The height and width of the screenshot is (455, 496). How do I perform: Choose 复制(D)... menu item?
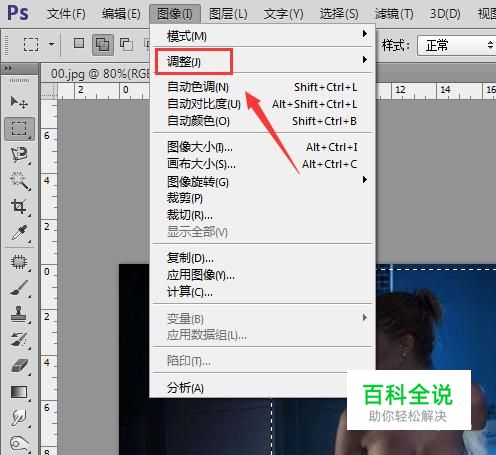coord(263,258)
